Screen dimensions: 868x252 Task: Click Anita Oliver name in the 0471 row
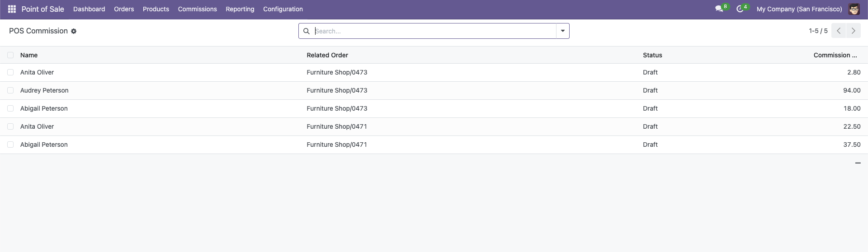pyautogui.click(x=37, y=126)
